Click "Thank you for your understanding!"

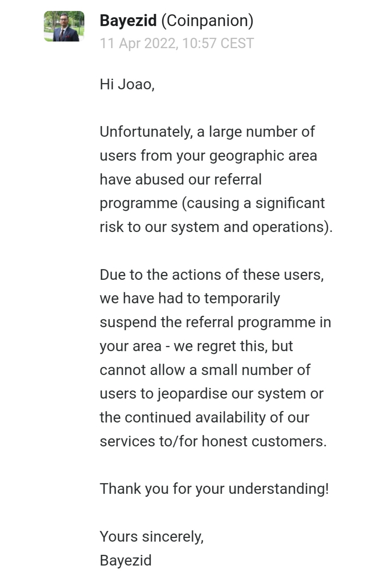tap(214, 489)
